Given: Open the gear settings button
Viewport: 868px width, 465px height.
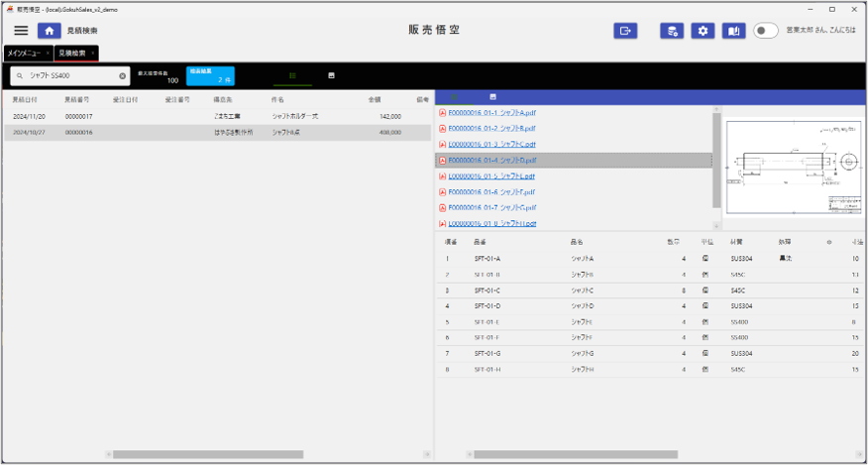Looking at the screenshot, I should [x=703, y=31].
